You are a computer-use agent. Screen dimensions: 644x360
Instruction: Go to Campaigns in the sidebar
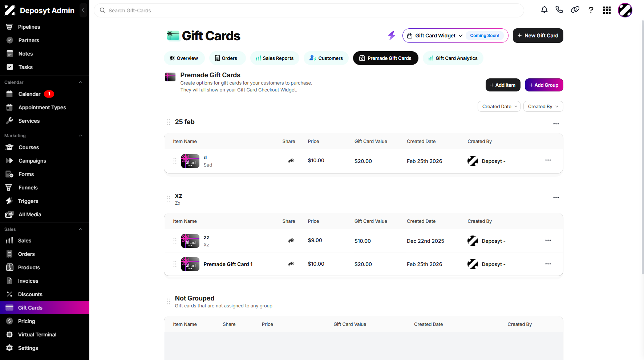45,161
